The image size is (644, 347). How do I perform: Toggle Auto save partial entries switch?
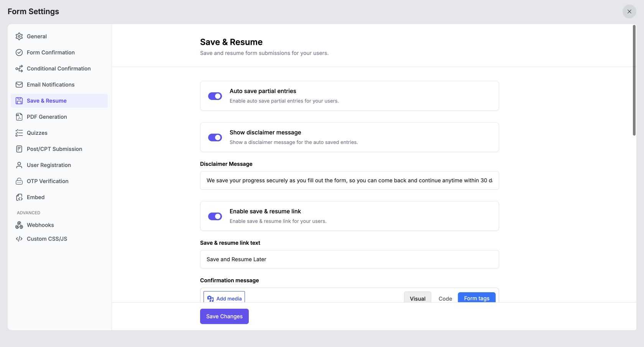coord(215,96)
